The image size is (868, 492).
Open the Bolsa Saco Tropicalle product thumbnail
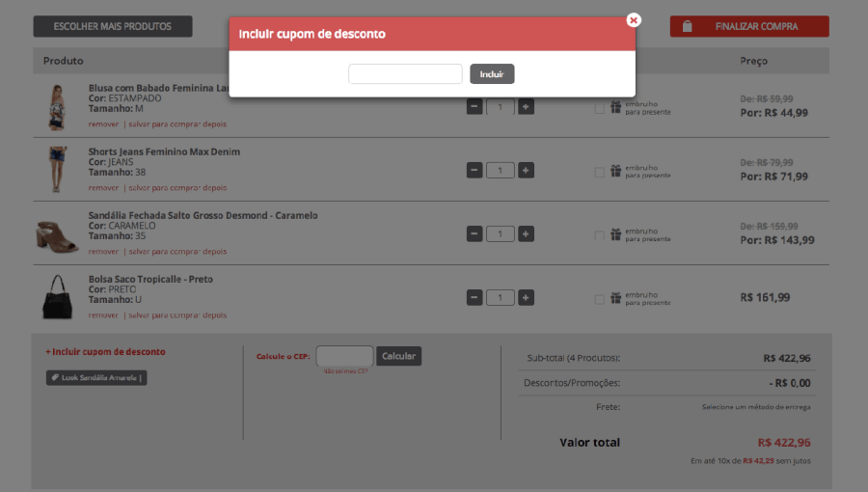(57, 296)
